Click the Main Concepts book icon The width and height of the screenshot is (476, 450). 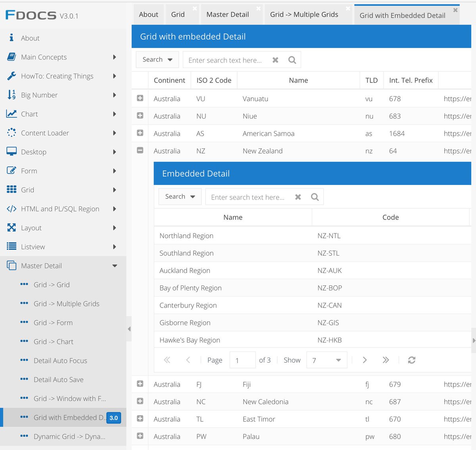[x=12, y=57]
